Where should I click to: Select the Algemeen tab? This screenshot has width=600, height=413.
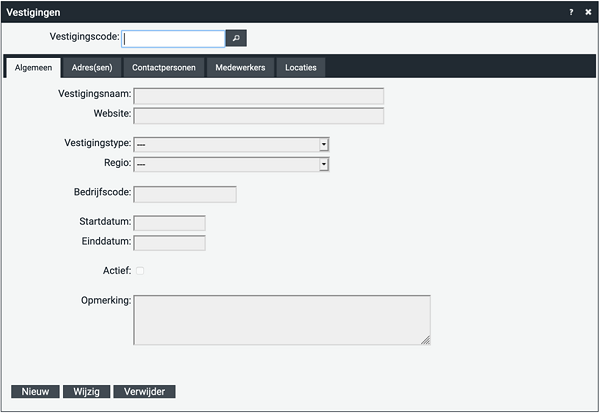point(33,68)
